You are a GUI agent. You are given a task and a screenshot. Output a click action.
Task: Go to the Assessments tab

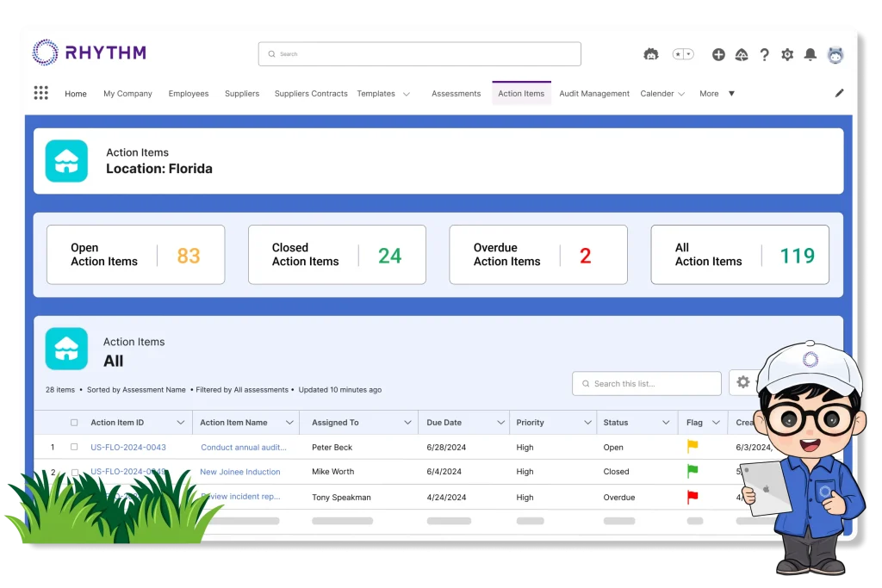(x=456, y=94)
